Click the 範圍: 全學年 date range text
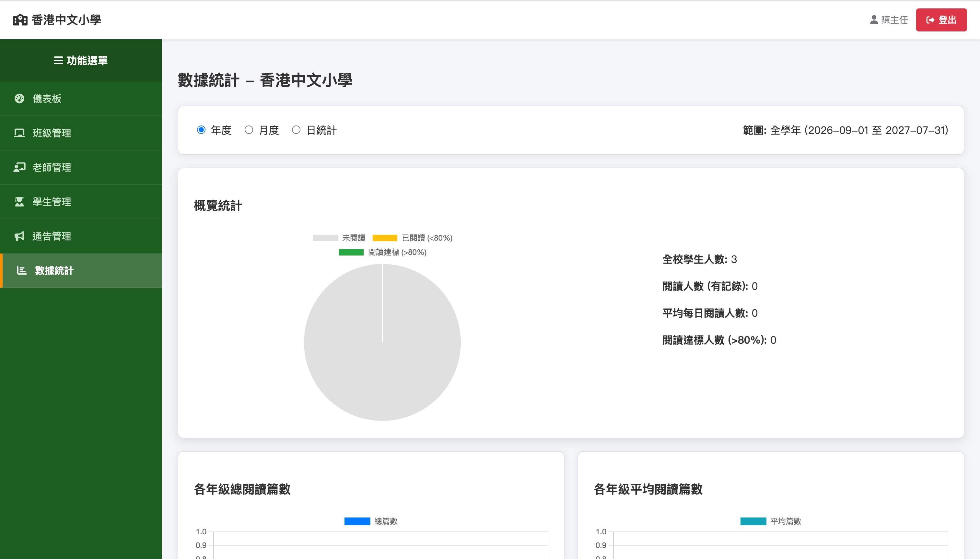 pos(845,130)
